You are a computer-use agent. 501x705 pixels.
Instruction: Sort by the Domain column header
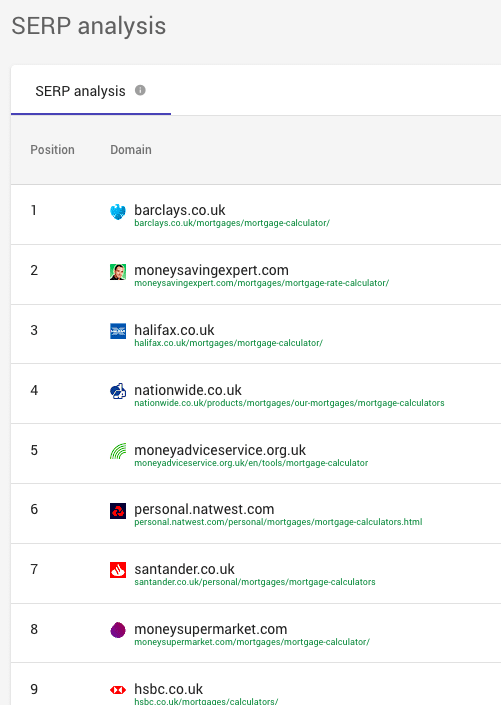click(x=131, y=150)
